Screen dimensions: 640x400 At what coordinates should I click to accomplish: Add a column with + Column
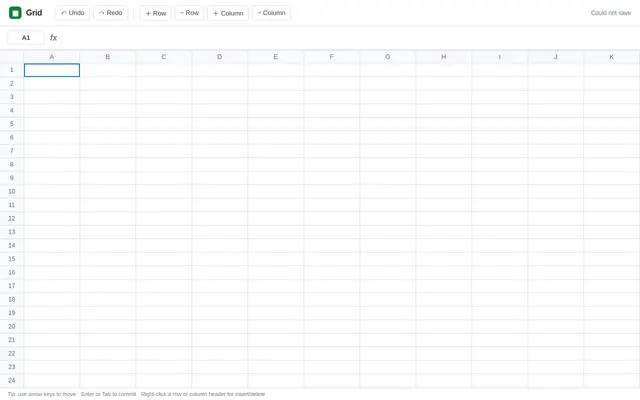(x=228, y=13)
